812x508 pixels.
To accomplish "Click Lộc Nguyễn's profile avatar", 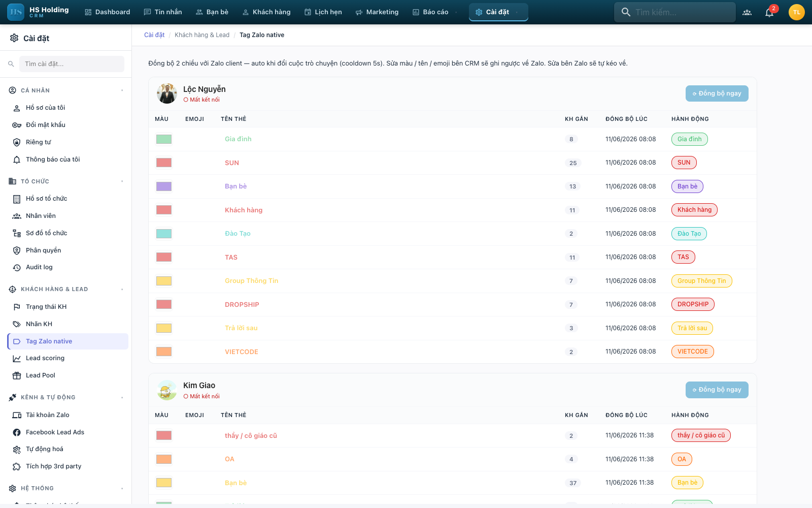I will click(x=166, y=93).
